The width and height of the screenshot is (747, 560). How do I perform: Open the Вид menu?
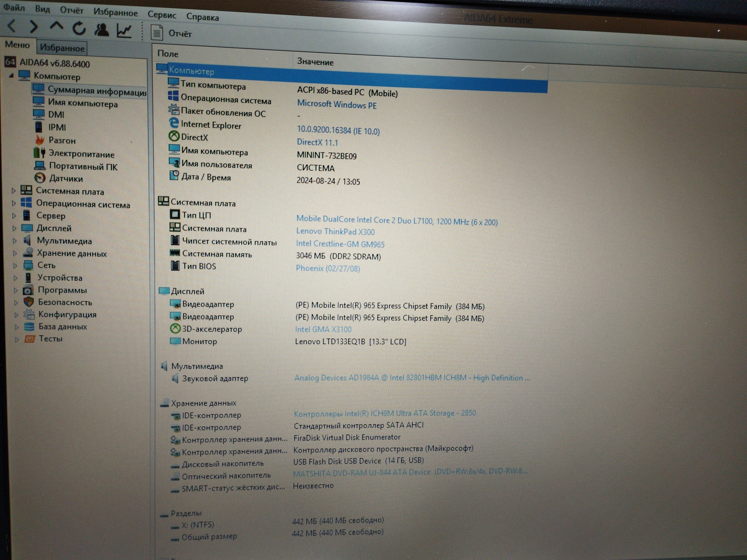[42, 9]
